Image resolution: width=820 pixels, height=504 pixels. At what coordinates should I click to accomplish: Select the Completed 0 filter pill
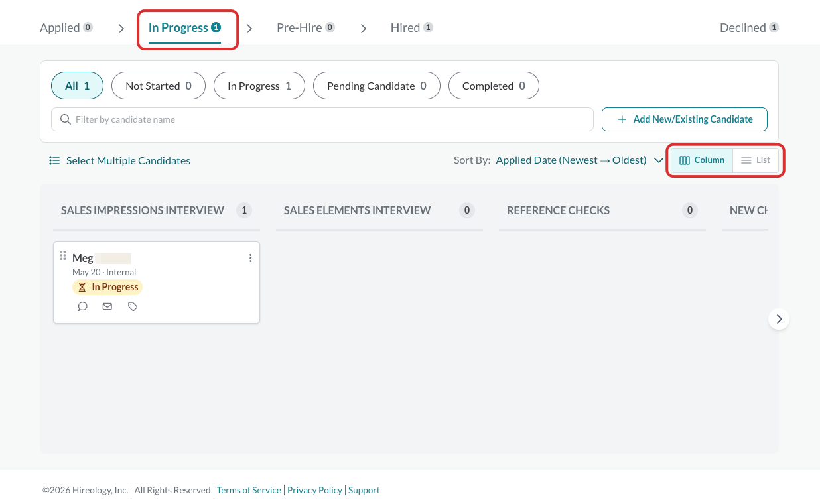(494, 86)
